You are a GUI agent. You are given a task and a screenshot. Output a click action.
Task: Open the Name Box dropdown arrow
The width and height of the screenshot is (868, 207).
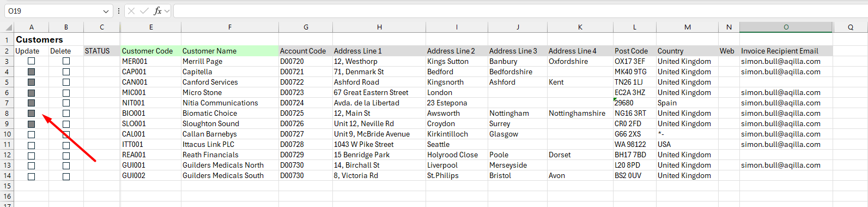[106, 11]
